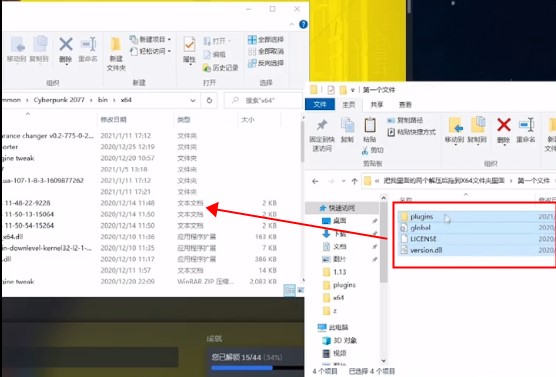The width and height of the screenshot is (556, 377).
Task: Click the red Delete icon in right Explorer ribbon
Action: 504,125
